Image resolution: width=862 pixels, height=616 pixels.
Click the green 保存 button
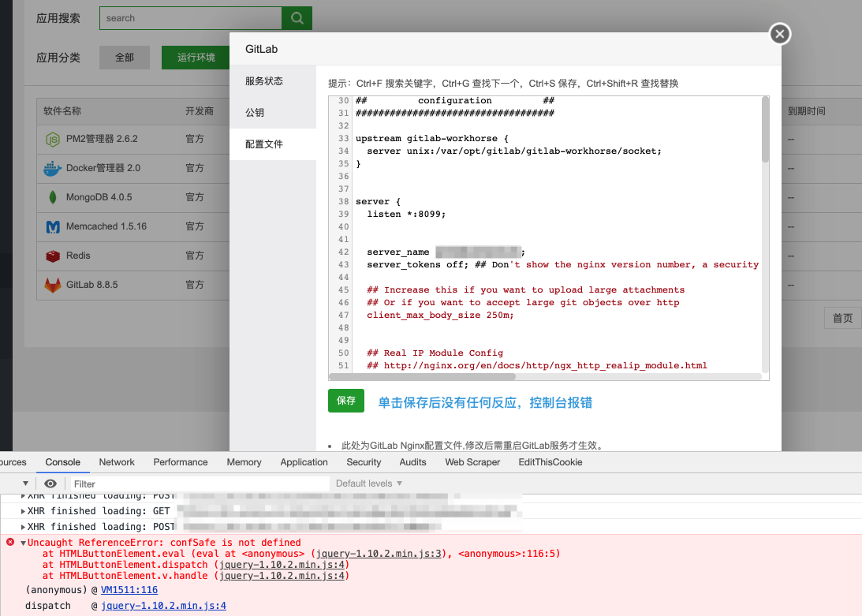tap(345, 401)
